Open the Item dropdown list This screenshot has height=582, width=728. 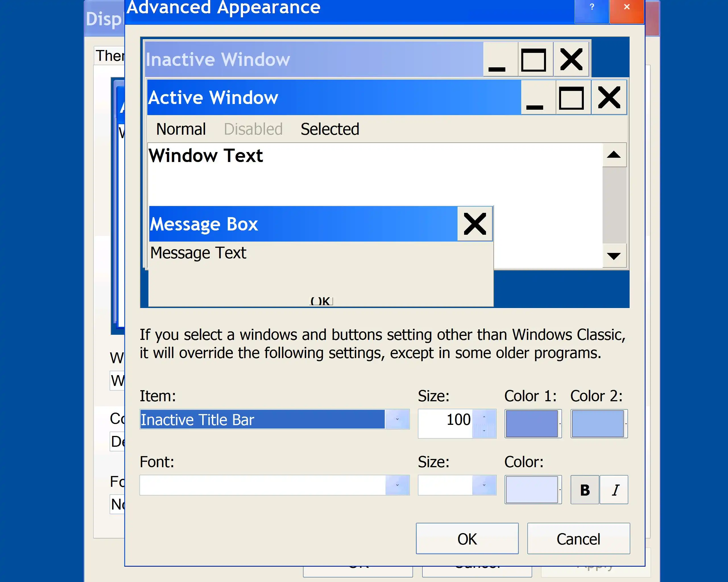[397, 419]
